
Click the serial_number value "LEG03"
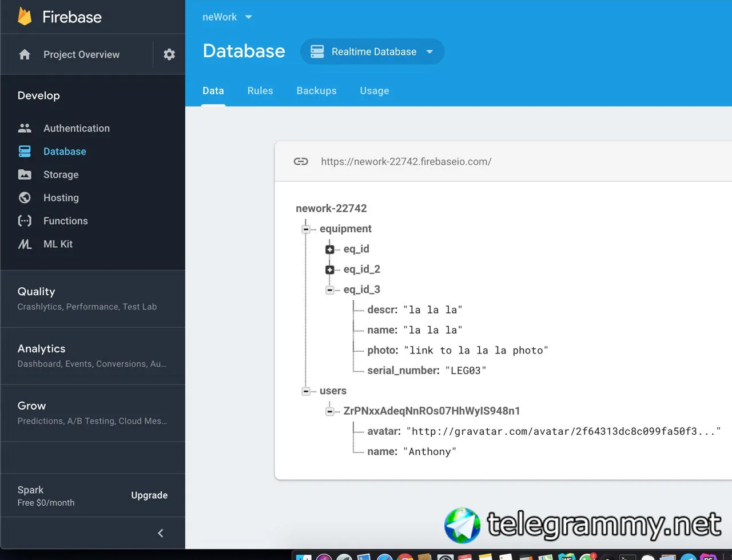[466, 371]
